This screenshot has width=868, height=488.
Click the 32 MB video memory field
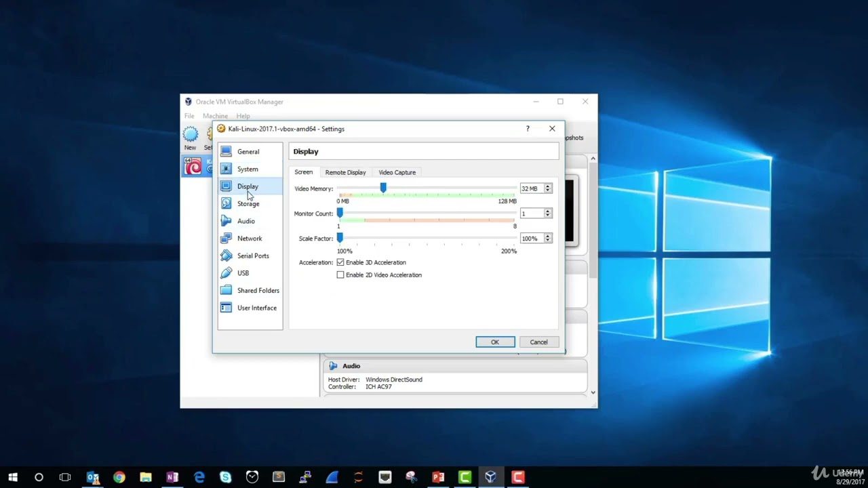(x=531, y=188)
